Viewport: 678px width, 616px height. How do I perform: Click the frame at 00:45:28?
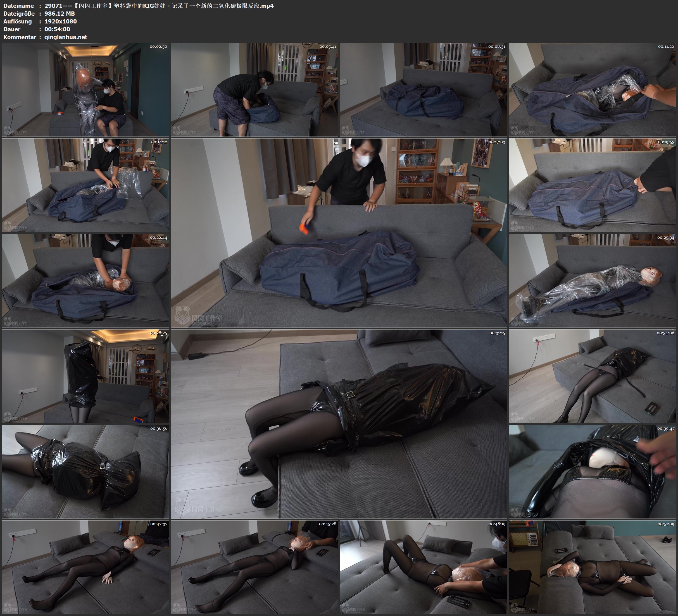[x=254, y=567]
